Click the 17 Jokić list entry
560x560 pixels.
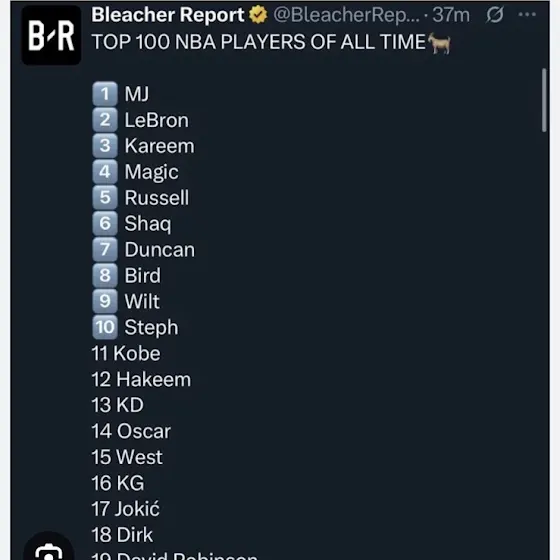[x=126, y=509]
